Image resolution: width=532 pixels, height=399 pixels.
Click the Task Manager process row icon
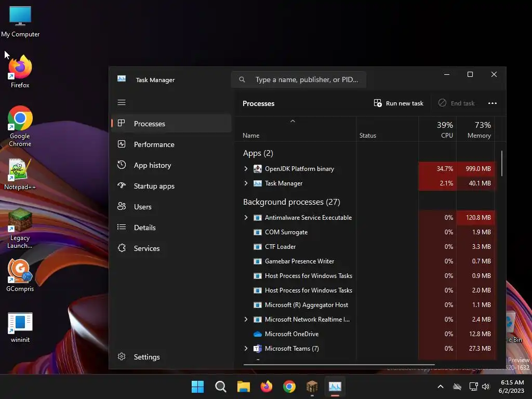tap(258, 183)
